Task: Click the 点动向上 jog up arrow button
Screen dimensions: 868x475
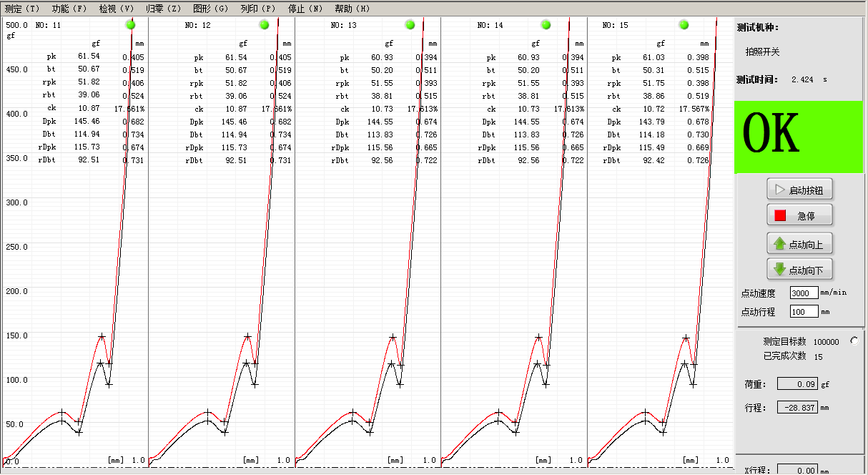Action: pyautogui.click(x=800, y=244)
